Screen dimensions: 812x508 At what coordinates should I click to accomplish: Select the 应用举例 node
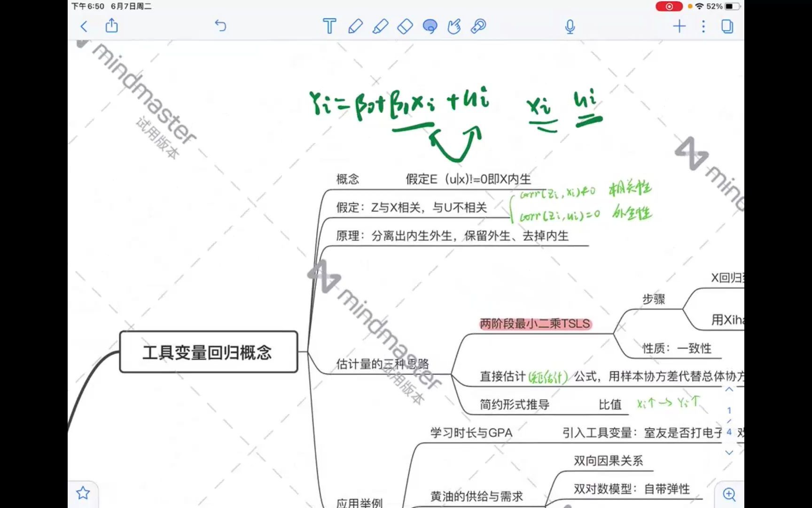pos(359,503)
